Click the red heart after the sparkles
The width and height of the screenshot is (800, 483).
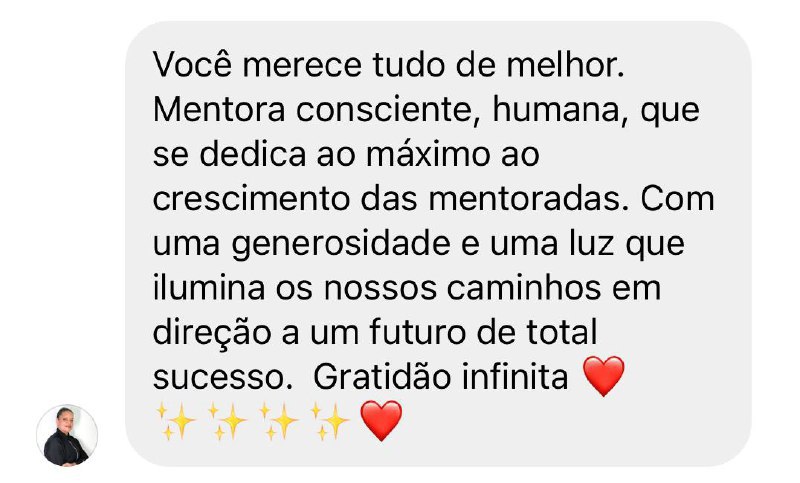(x=381, y=421)
